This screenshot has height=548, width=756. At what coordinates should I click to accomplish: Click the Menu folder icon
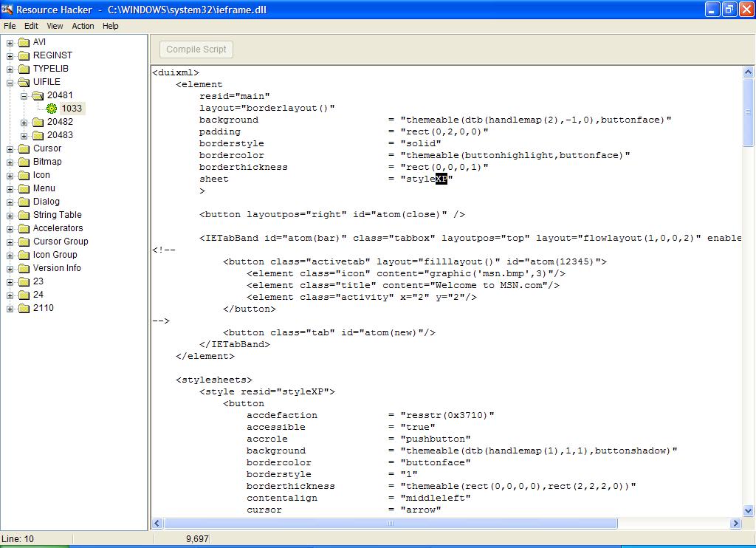pos(24,188)
